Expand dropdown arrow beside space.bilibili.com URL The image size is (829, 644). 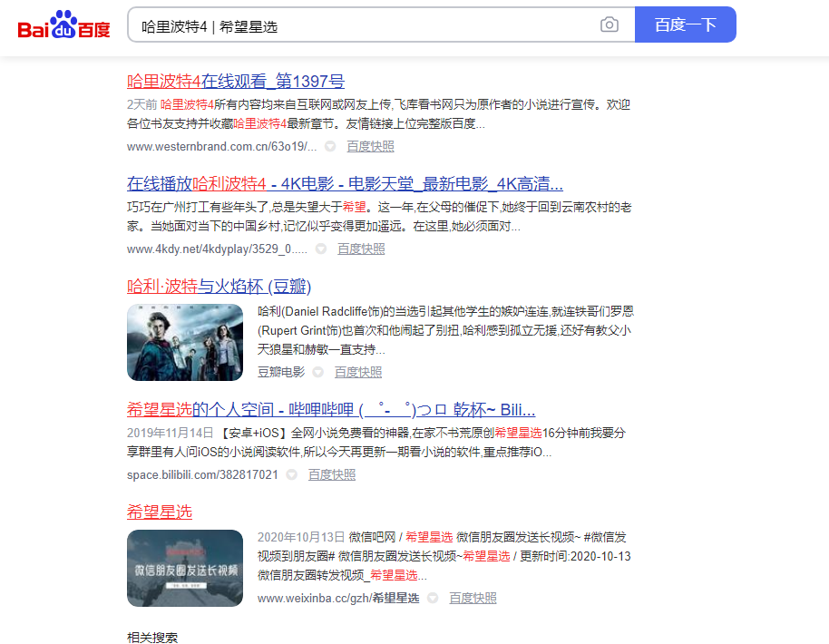(x=291, y=474)
